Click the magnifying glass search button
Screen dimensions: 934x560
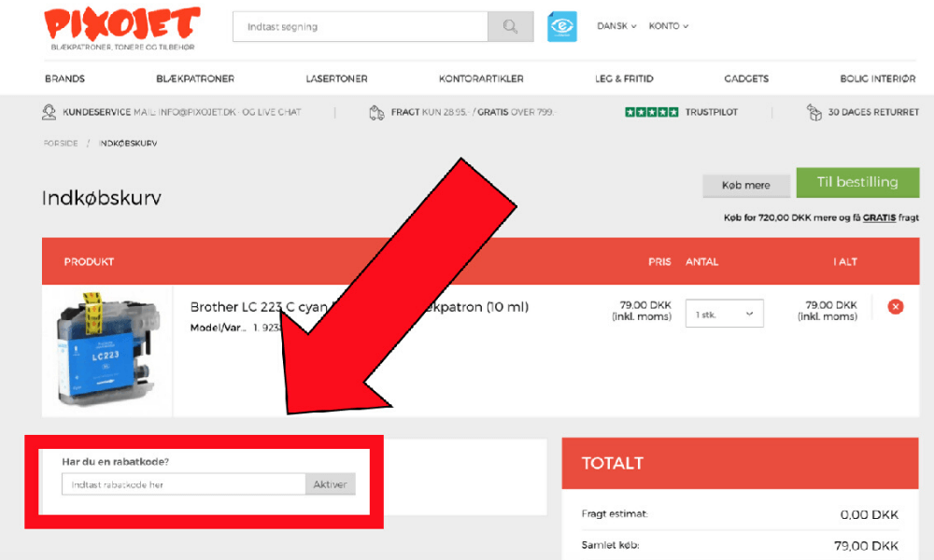pos(510,27)
